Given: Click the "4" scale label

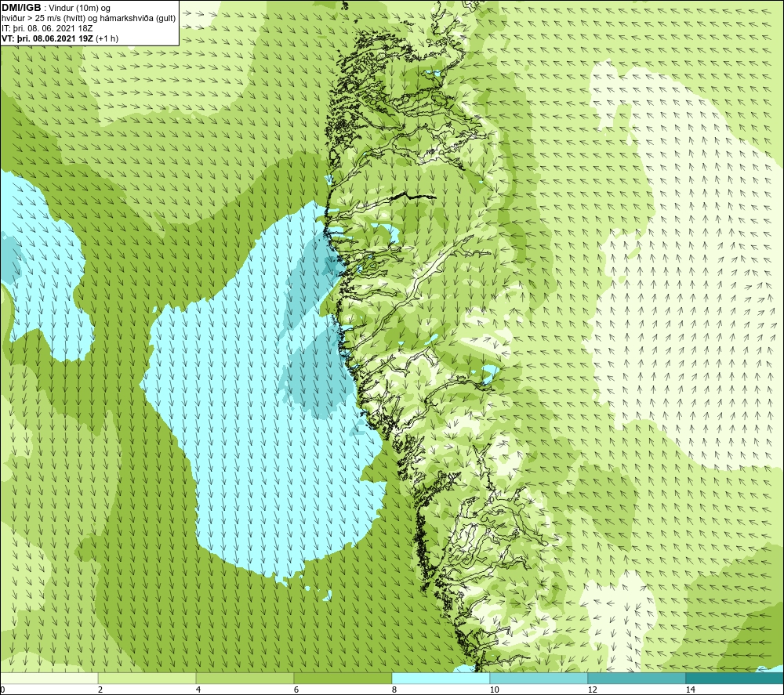Looking at the screenshot, I should point(198,690).
